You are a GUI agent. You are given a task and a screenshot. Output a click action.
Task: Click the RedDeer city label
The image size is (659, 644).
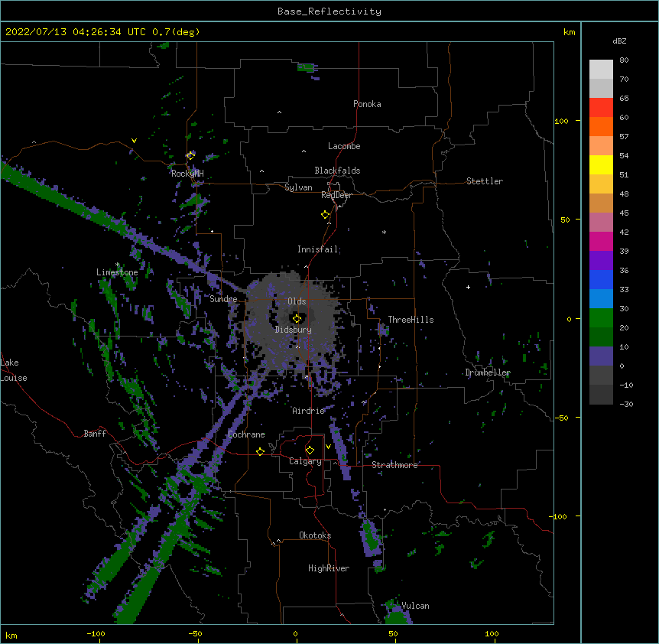336,195
